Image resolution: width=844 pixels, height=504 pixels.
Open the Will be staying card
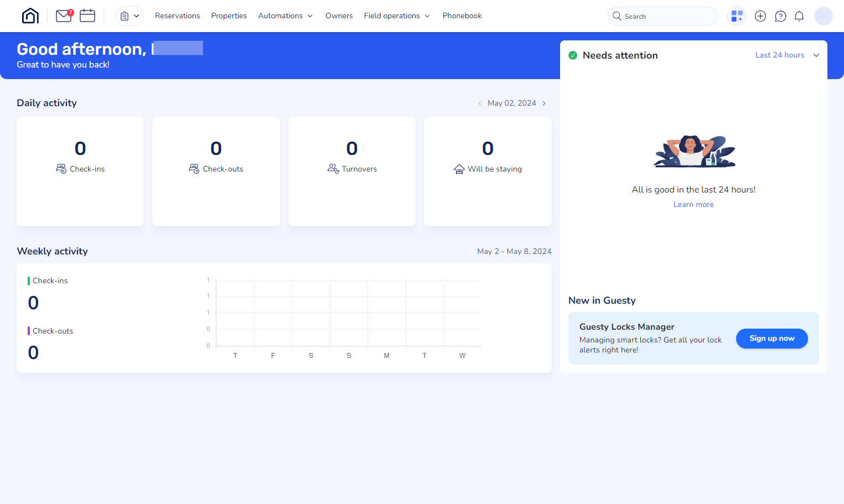coord(488,172)
